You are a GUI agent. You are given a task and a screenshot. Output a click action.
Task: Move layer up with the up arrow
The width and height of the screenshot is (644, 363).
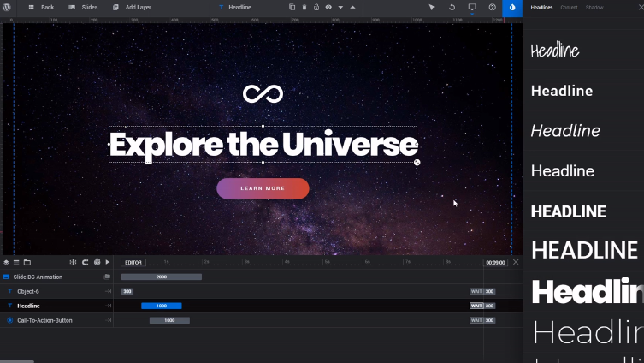352,7
